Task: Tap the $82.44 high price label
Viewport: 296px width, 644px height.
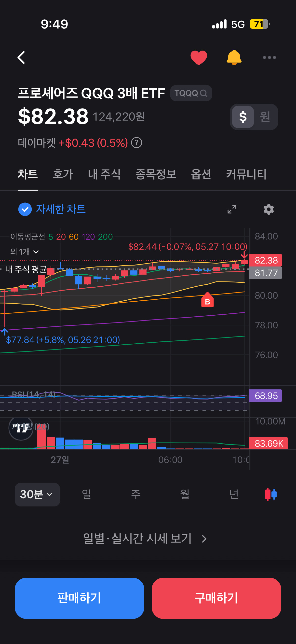Action: point(188,247)
